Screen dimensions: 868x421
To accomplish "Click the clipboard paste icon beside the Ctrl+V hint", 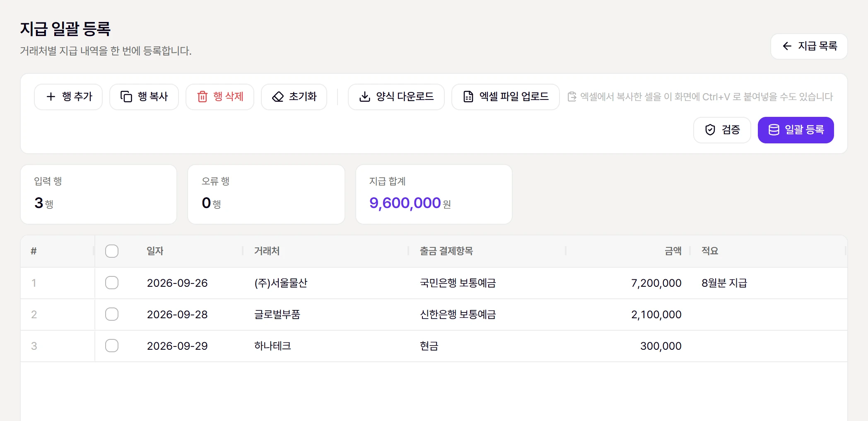I will tap(572, 97).
